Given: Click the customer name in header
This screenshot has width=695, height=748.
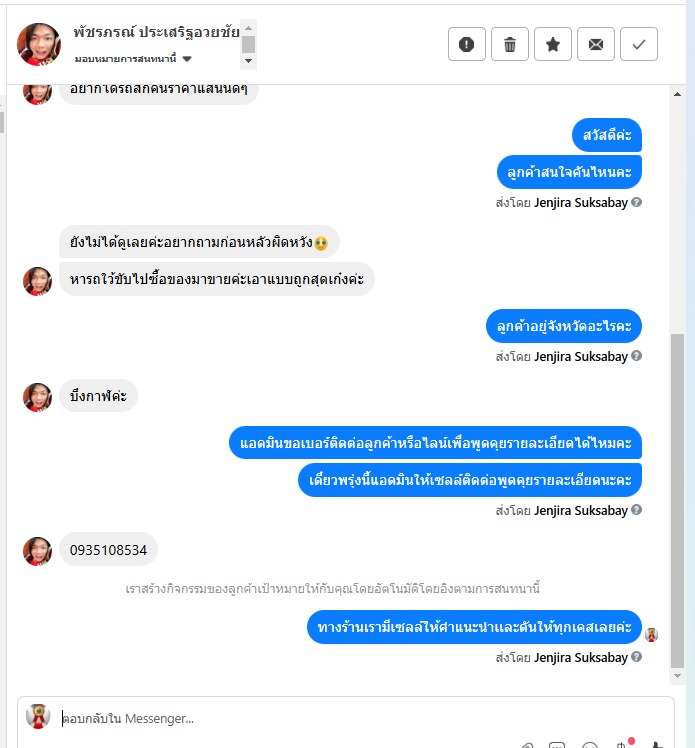Looking at the screenshot, I should (x=156, y=32).
